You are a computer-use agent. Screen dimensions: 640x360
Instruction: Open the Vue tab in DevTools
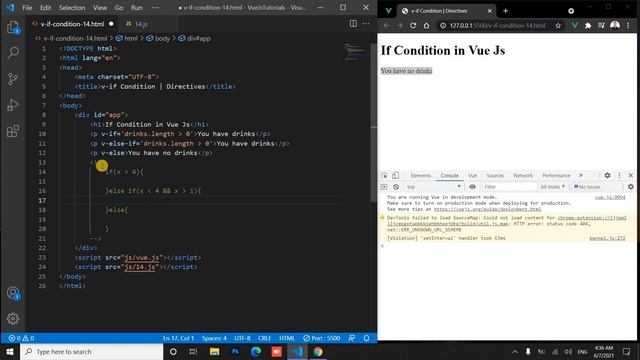tap(472, 176)
